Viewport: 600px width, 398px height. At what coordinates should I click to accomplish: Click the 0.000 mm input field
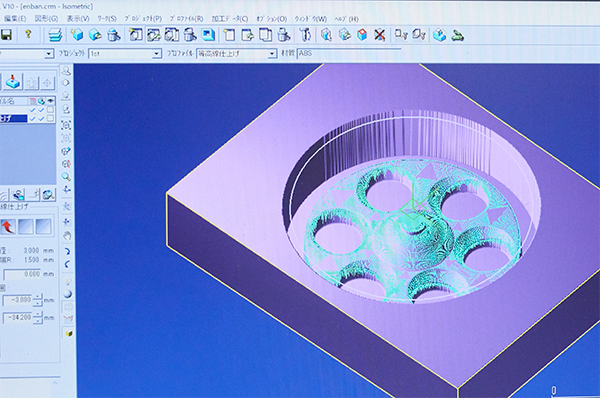(22, 274)
